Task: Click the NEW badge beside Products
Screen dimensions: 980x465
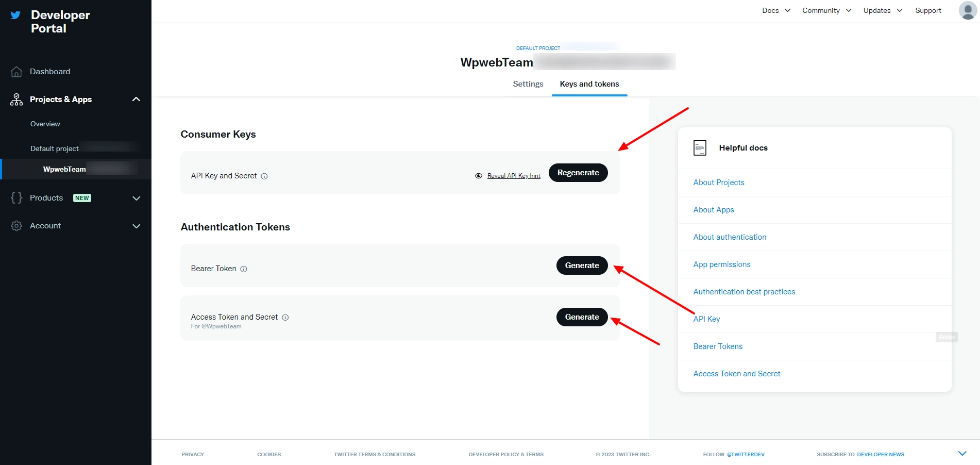Action: 82,198
